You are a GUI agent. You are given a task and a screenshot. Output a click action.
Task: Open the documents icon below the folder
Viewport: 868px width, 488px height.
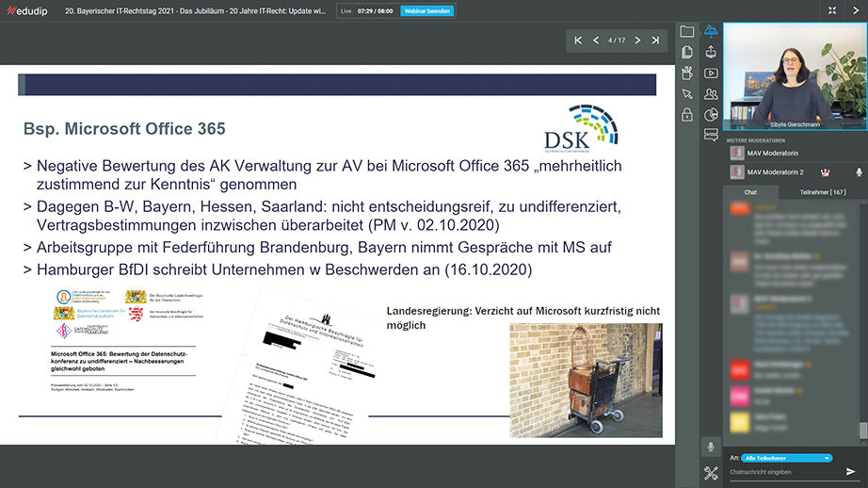point(687,52)
